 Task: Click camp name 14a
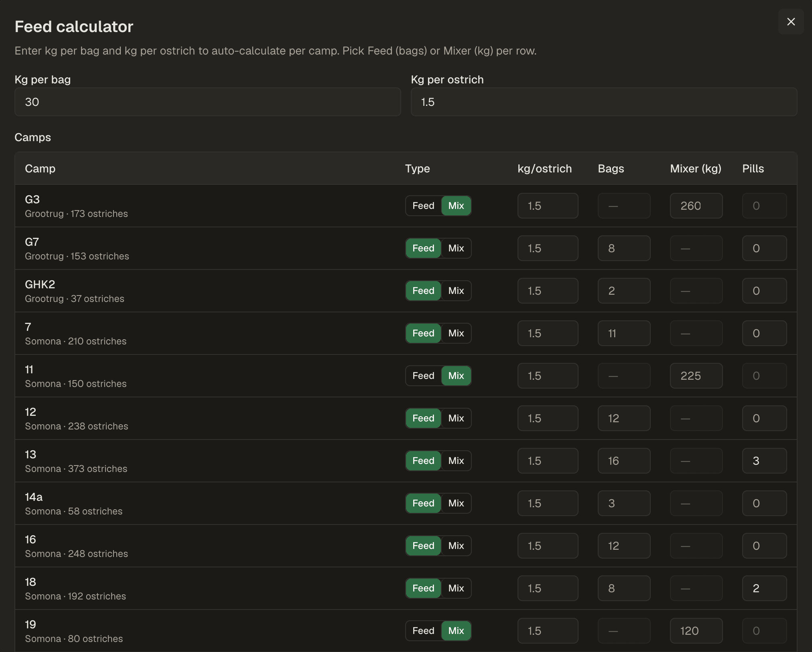[x=34, y=497]
